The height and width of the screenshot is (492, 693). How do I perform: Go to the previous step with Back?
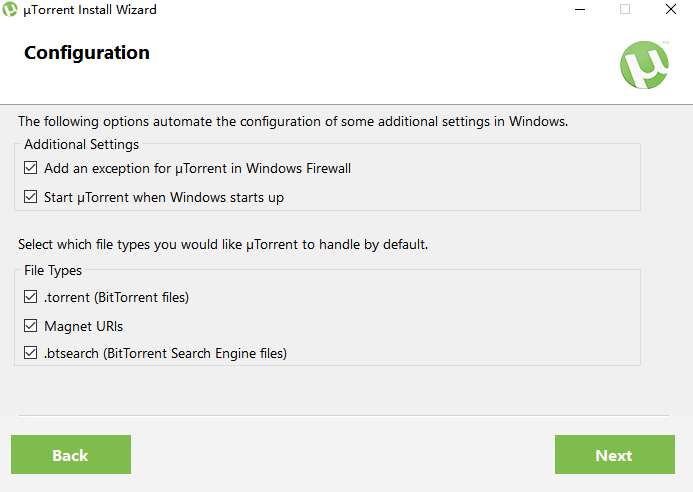pos(70,455)
